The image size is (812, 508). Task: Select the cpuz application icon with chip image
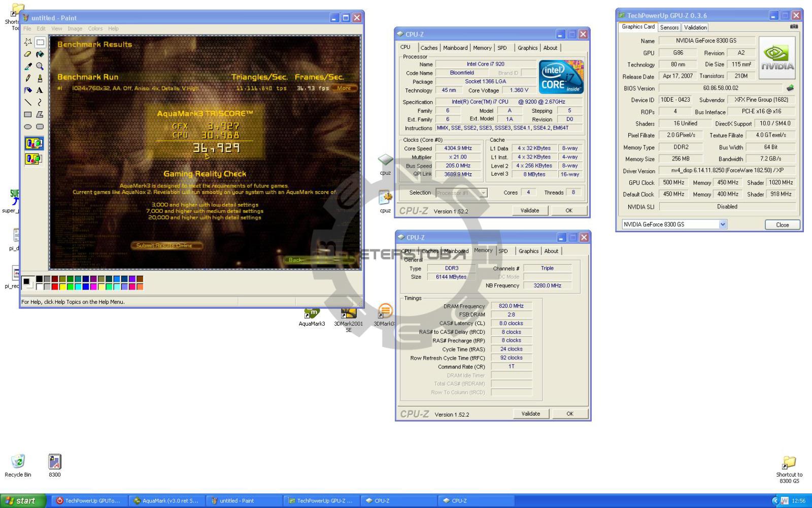point(385,165)
